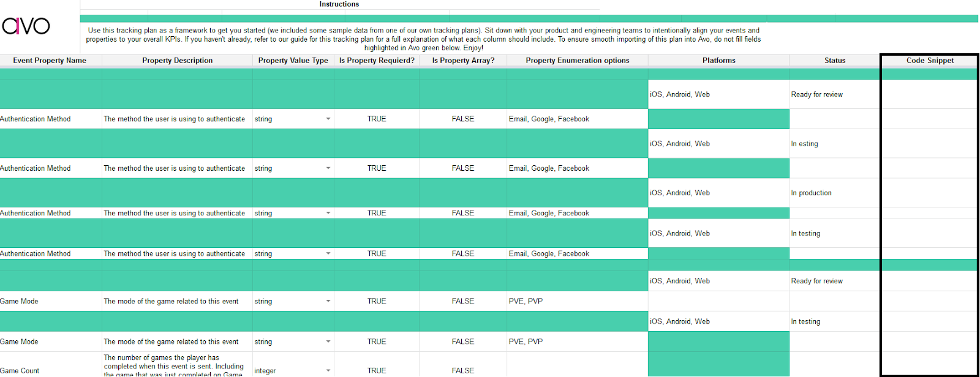The image size is (980, 377).
Task: Click last Game Mode description cell
Action: click(178, 342)
